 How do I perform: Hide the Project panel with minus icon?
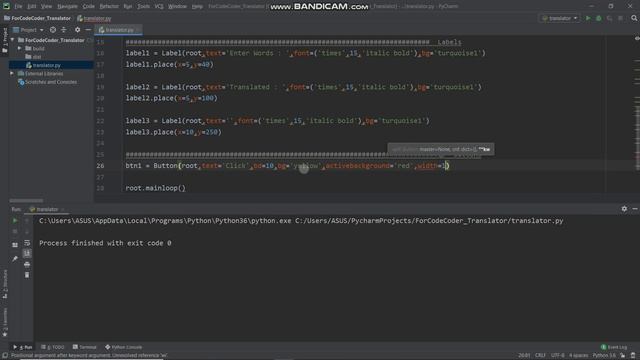pos(88,30)
